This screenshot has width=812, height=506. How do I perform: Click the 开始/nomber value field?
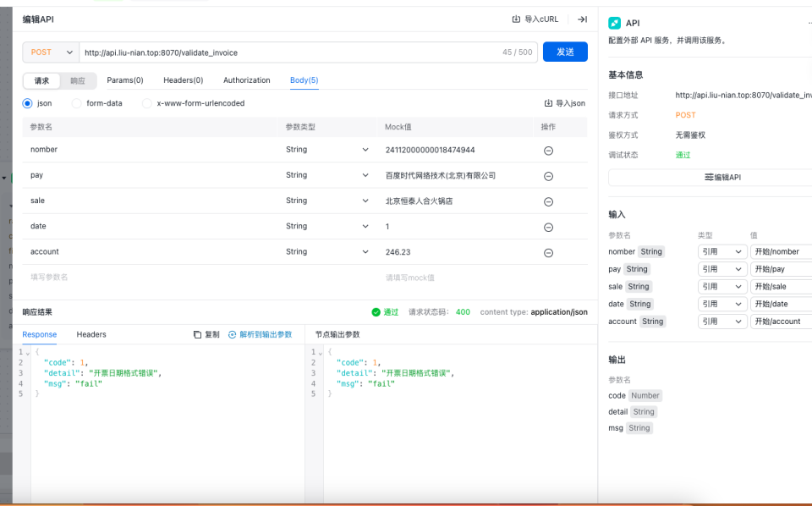[x=781, y=251]
